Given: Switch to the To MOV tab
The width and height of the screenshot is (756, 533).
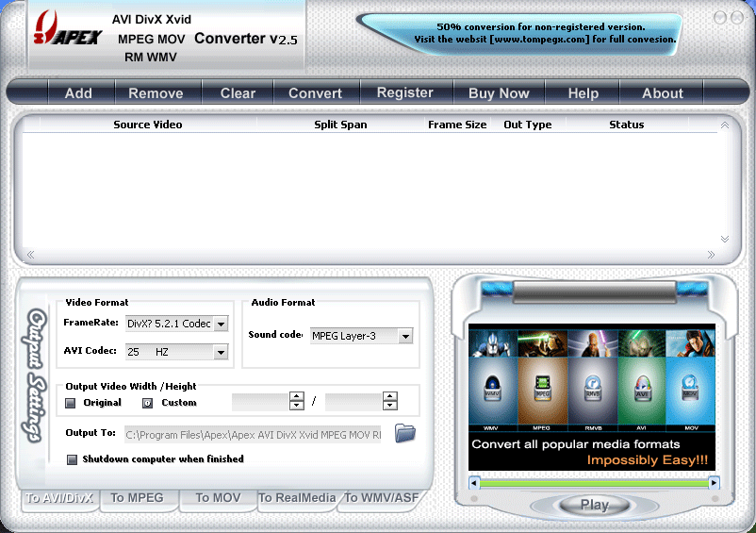Looking at the screenshot, I should point(218,498).
